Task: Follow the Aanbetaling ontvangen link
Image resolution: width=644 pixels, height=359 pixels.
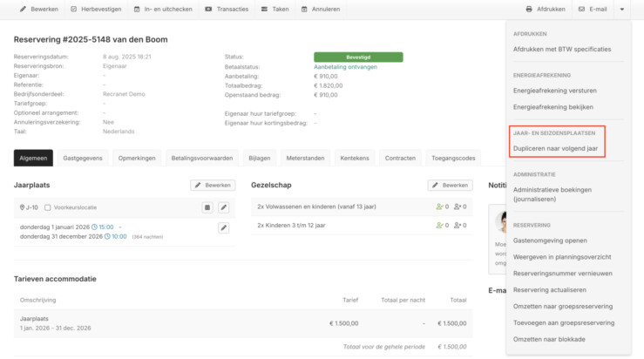Action: pyautogui.click(x=345, y=67)
